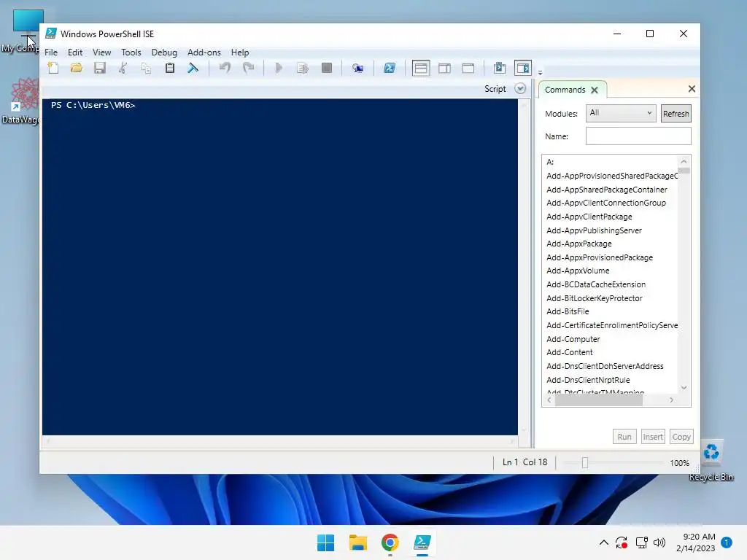
Task: Open the Add-ons menu
Action: coord(204,52)
